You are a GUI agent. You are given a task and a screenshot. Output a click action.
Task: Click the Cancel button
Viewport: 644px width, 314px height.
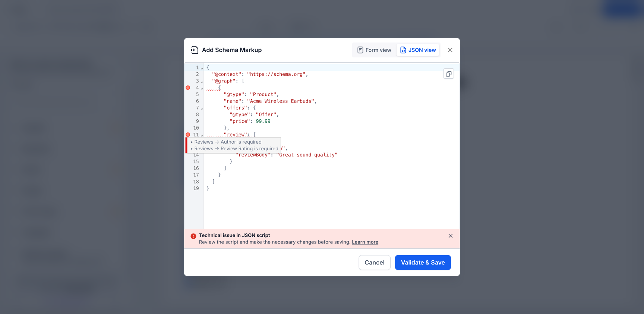[375, 263]
